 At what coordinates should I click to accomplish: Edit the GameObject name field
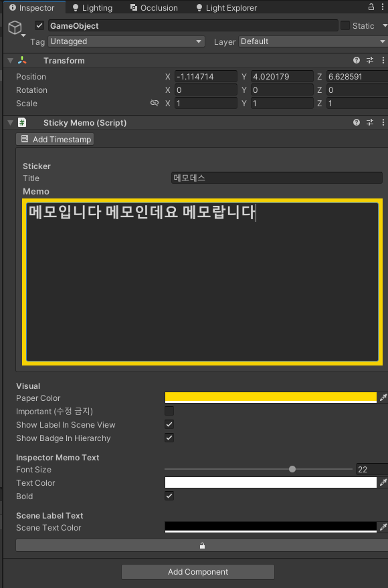coord(193,25)
